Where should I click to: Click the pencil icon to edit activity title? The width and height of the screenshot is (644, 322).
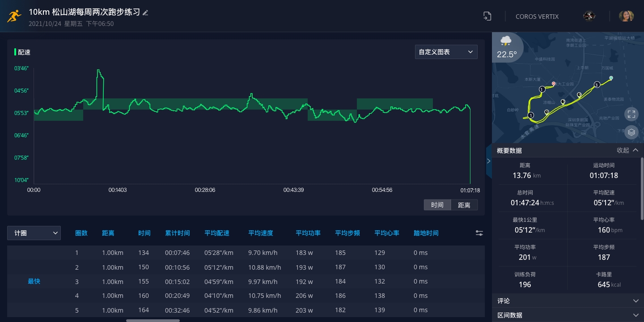point(145,13)
